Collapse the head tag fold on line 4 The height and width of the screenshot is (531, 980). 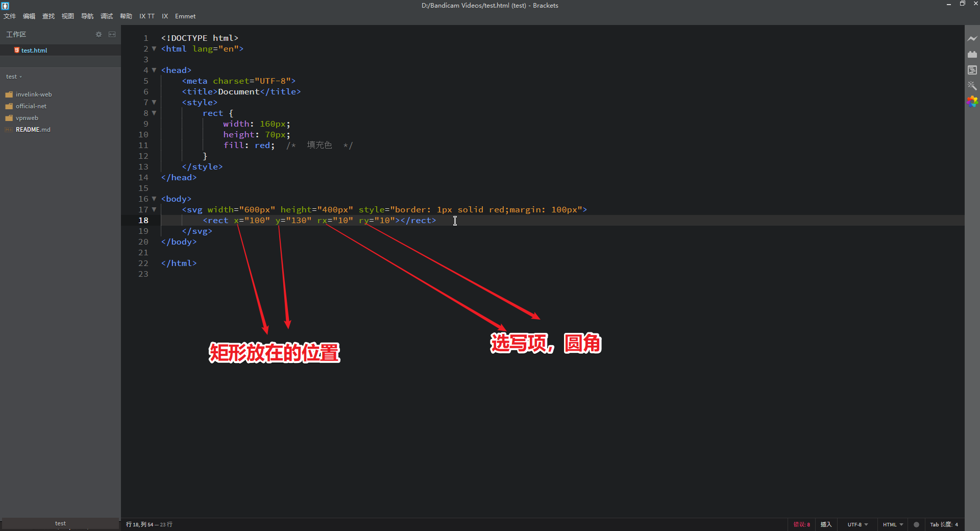click(154, 70)
